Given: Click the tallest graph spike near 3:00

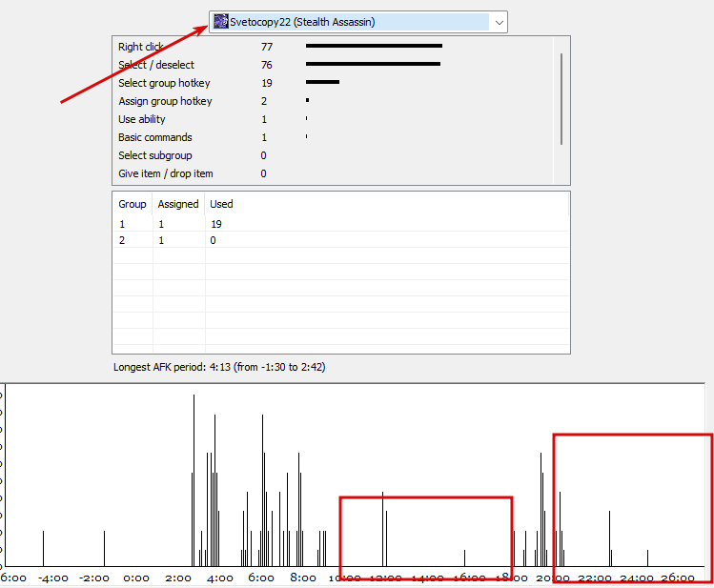Looking at the screenshot, I should 194,480.
